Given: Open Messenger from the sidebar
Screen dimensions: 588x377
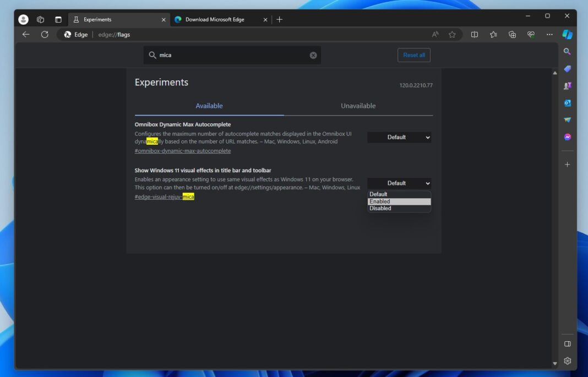Looking at the screenshot, I should coord(568,136).
